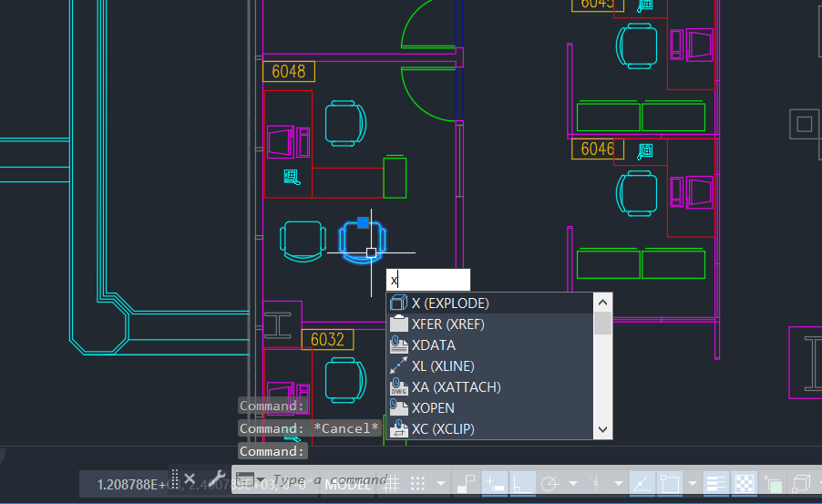The image size is (822, 504).
Task: Click the transparency checkerboard icon
Action: click(745, 483)
